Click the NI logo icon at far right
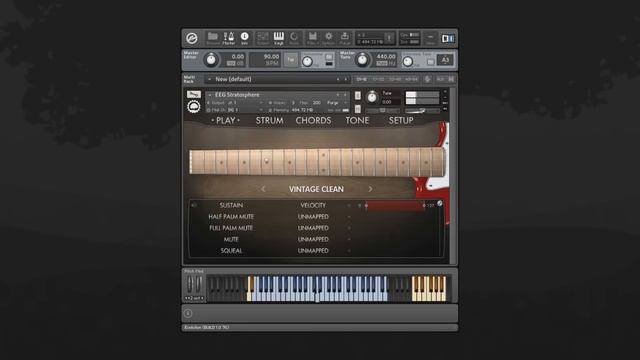This screenshot has width=640, height=360. (448, 38)
